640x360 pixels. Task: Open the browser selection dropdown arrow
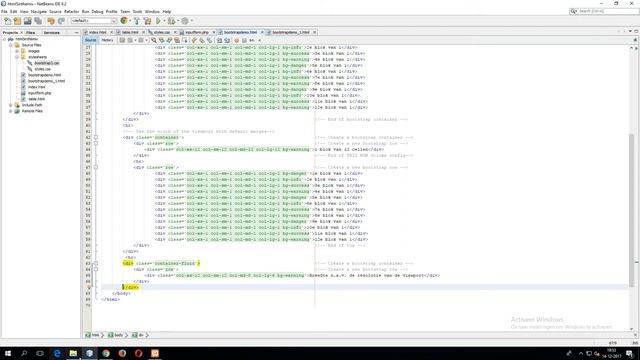(130, 21)
